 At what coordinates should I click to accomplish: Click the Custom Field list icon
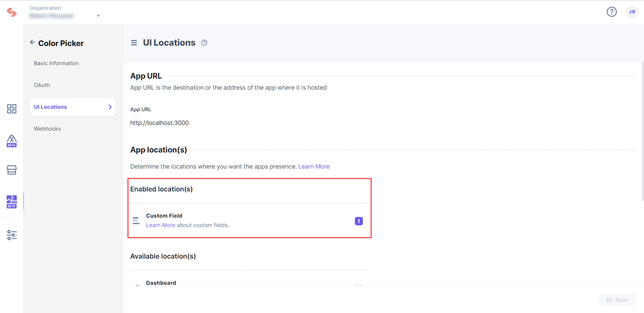pyautogui.click(x=136, y=221)
